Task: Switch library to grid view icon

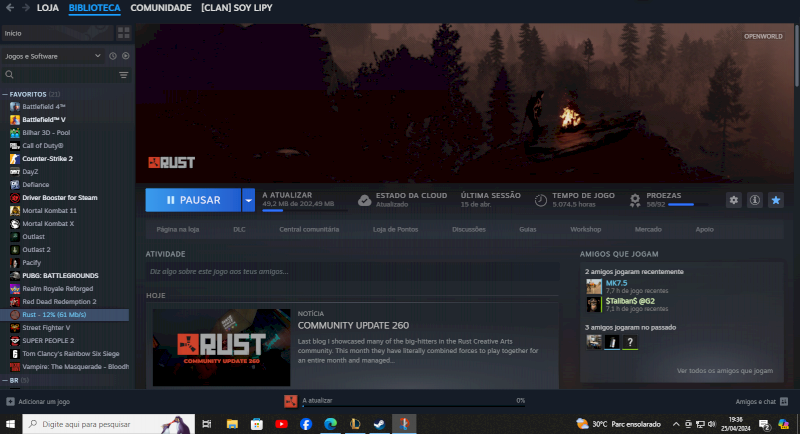Action: tap(123, 33)
